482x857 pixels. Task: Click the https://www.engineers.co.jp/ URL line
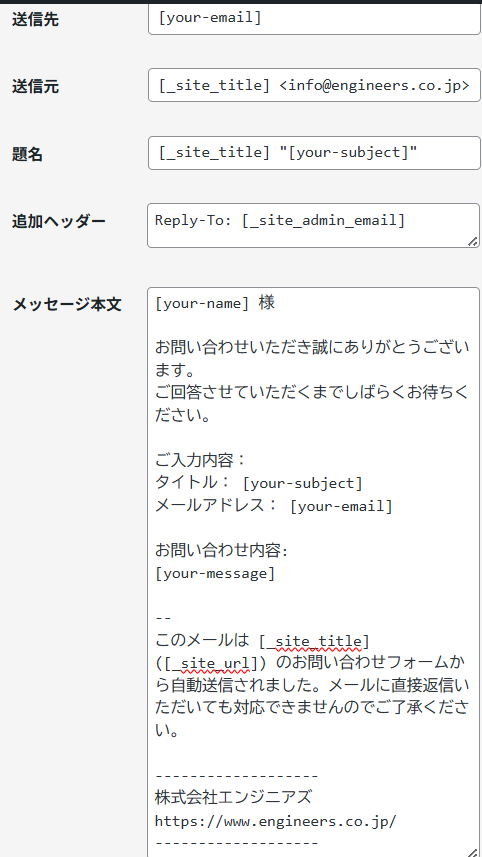(x=275, y=821)
